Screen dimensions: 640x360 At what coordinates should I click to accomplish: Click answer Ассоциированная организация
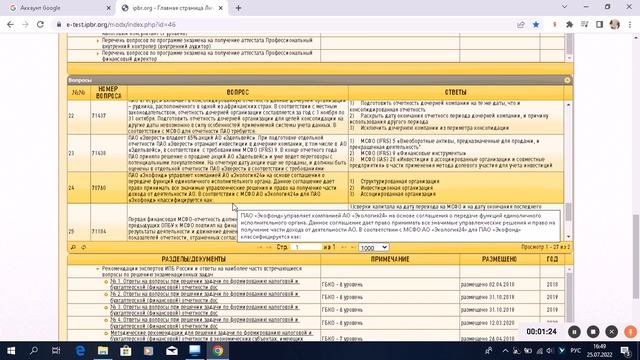[x=398, y=194]
